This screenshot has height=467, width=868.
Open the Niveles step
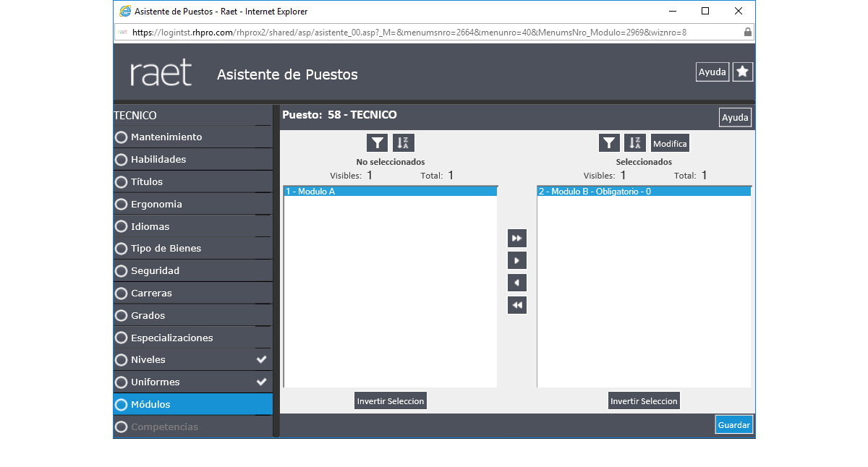[192, 360]
